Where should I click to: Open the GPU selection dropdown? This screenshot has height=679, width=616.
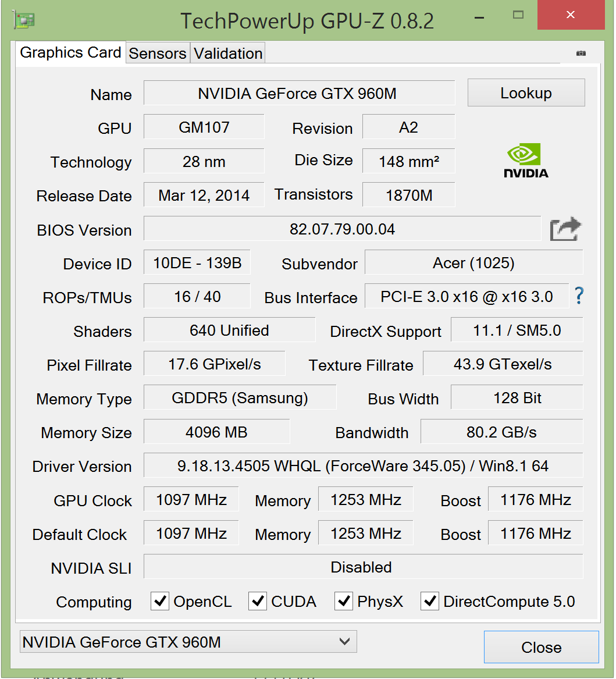188,642
